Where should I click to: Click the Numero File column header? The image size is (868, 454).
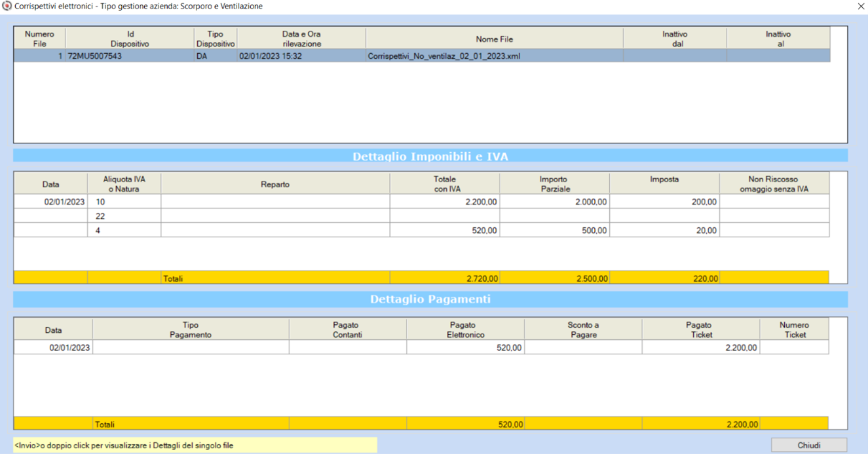40,39
